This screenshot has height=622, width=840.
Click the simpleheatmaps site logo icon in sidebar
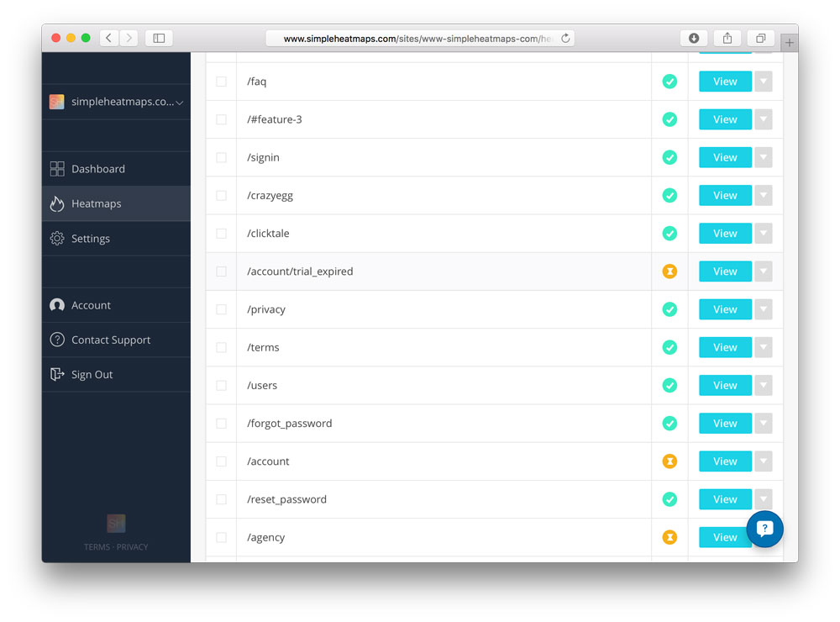56,102
